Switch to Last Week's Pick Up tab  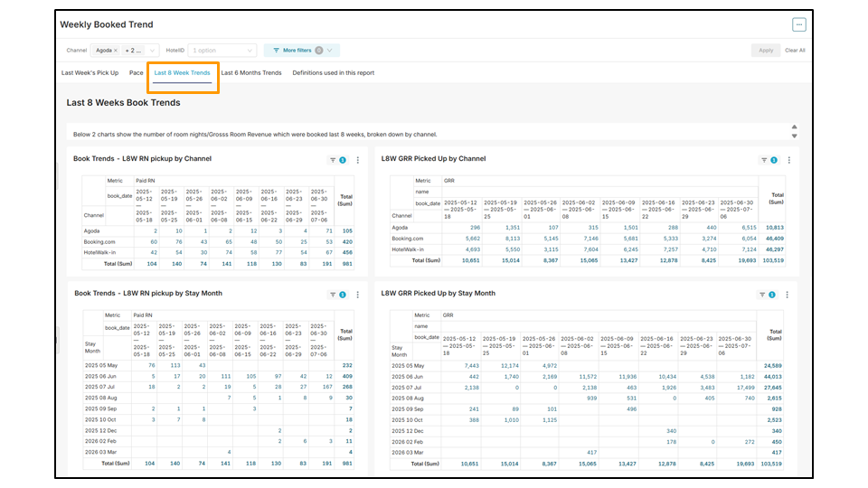tap(90, 73)
